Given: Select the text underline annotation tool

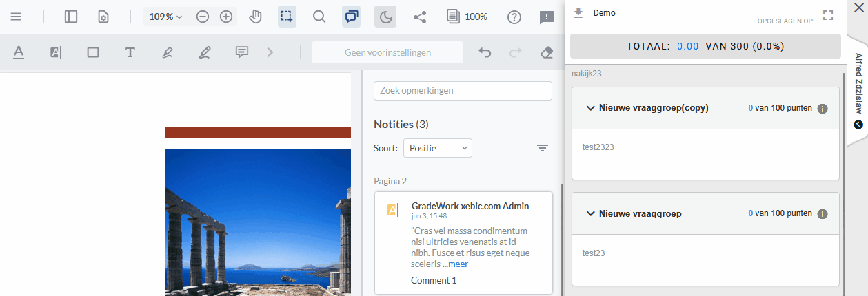Looking at the screenshot, I should [19, 52].
